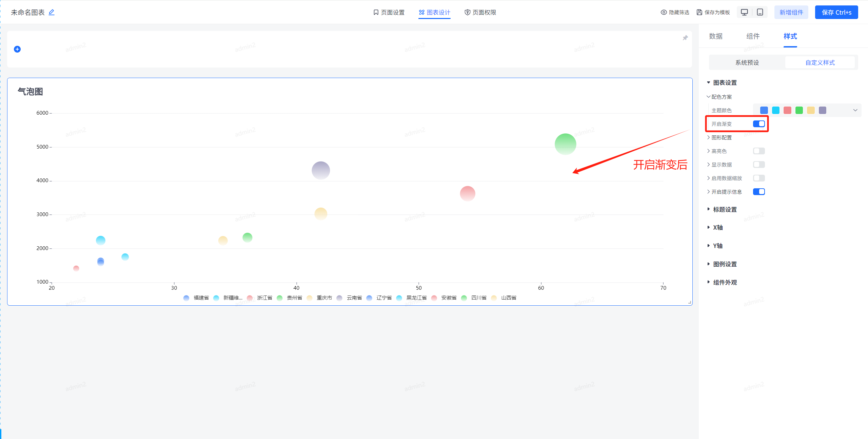Switch to desktop preview icon

tap(744, 12)
